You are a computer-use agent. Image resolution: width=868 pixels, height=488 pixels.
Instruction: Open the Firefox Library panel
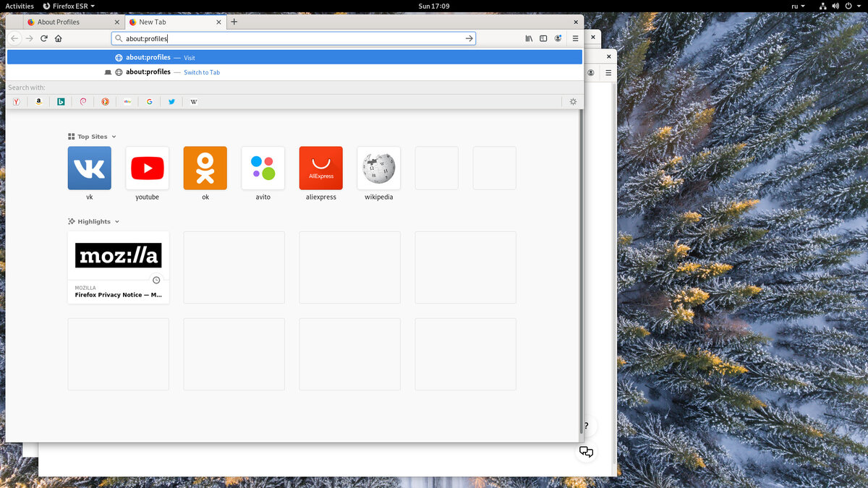528,38
